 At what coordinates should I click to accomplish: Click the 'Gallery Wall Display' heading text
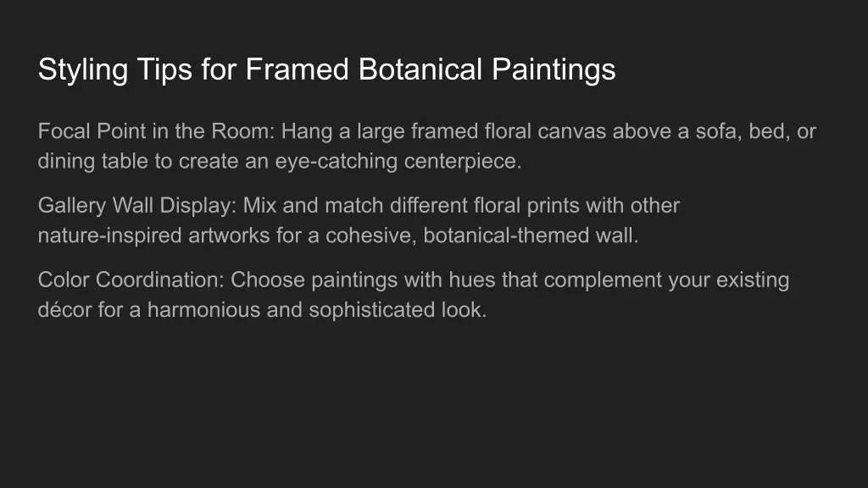click(136, 206)
